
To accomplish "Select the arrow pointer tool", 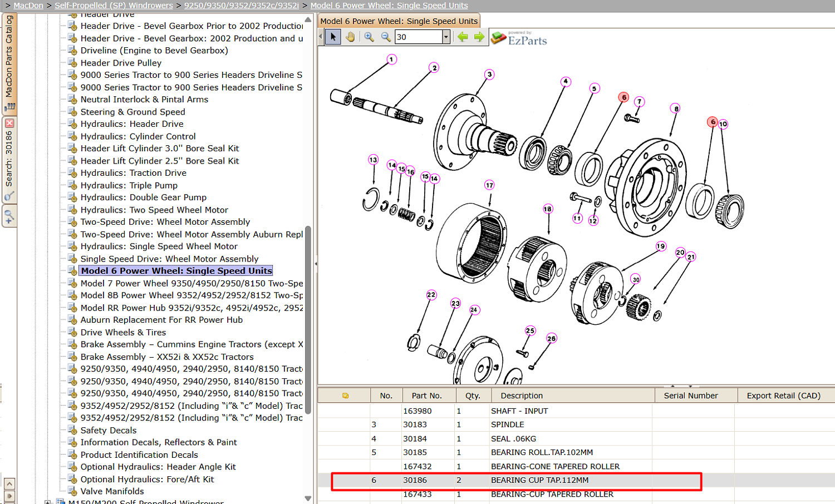I will point(333,37).
